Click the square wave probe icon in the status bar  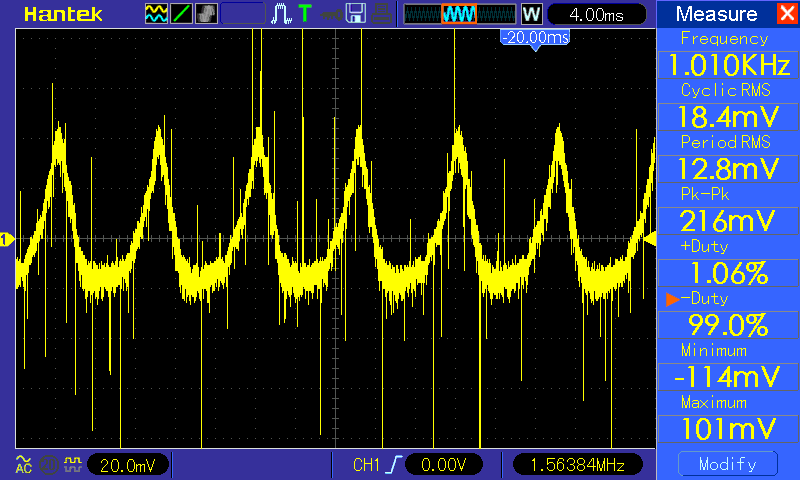coord(73,464)
